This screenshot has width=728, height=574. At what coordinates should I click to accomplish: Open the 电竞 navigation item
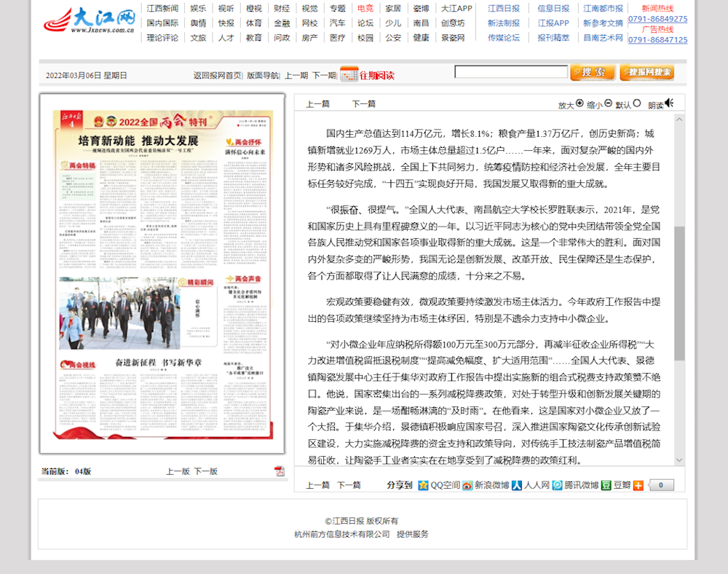365,9
